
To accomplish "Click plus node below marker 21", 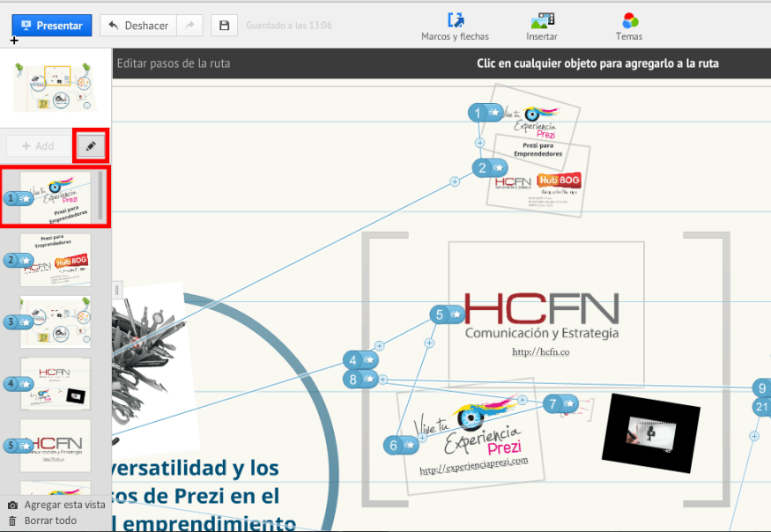I will (x=754, y=436).
